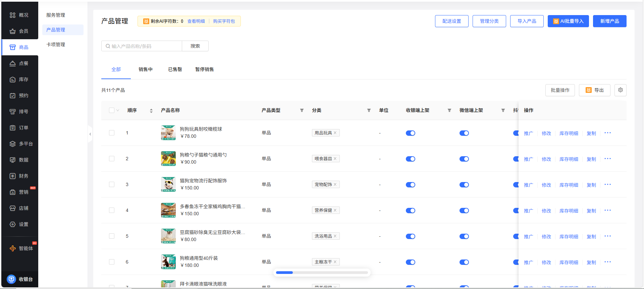Toggle 微信端上架 switch for 猫狗宠物流行配饰服饰
The width and height of the screenshot is (644, 289).
tap(464, 185)
